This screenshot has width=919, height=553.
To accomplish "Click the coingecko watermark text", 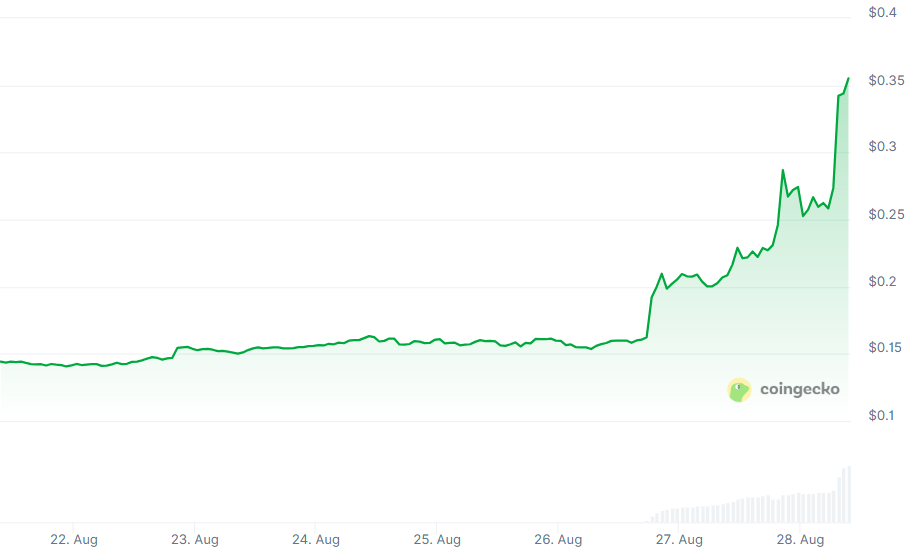I will (800, 389).
